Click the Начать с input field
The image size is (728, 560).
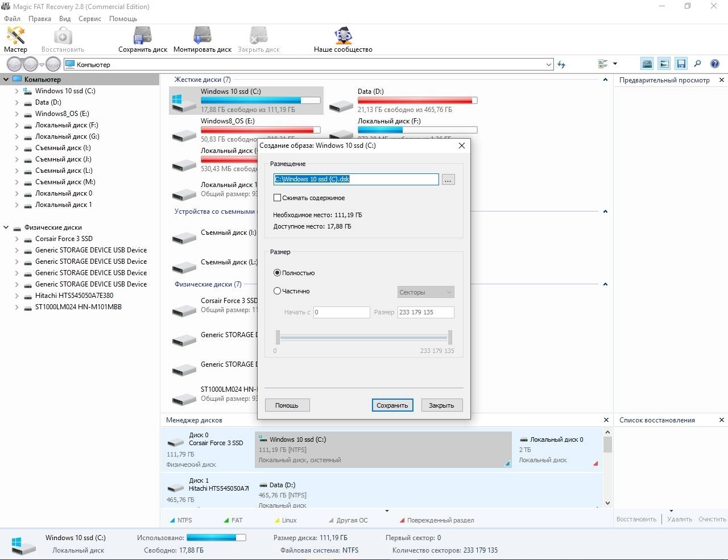click(x=341, y=312)
